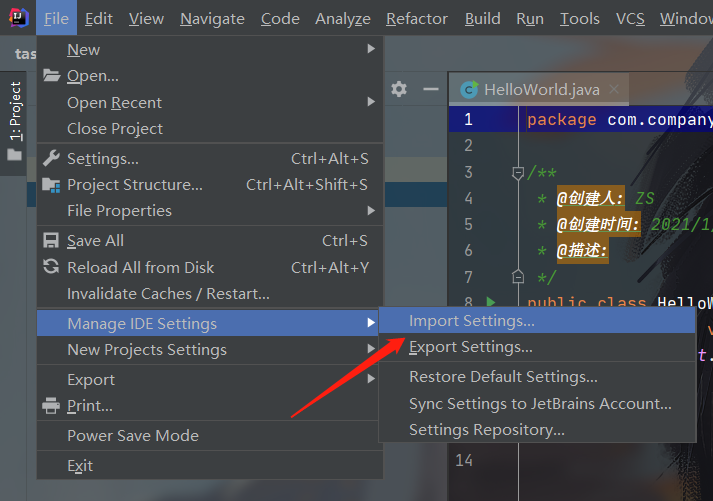Expand the Export submenu arrow
Screen dimensions: 713x501
pyautogui.click(x=371, y=378)
